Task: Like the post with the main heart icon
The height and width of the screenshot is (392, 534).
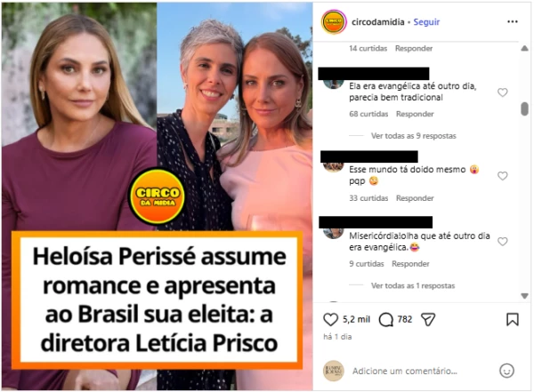Action: [330, 319]
